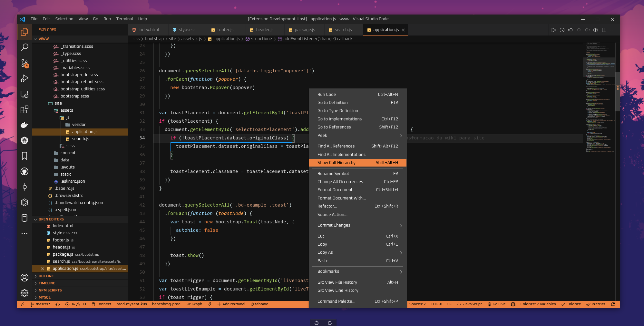Open Docker view in activity bar
This screenshot has height=326, width=644.
pos(24,125)
